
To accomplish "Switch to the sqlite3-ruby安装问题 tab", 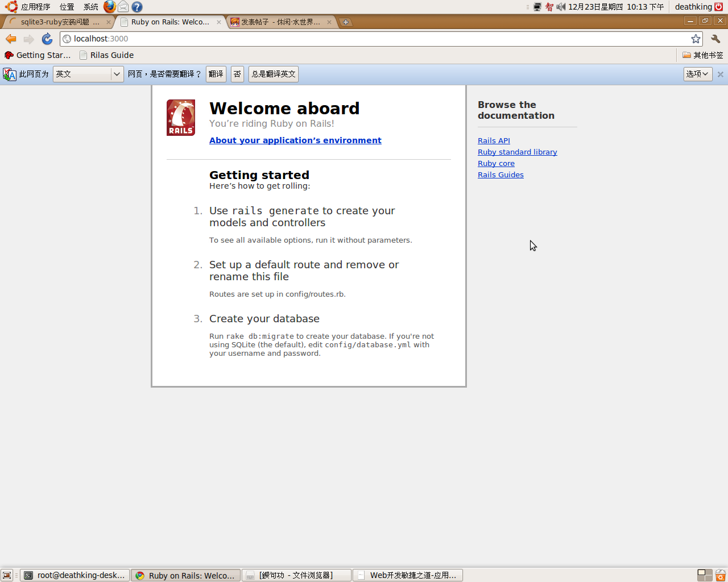I will tap(59, 22).
